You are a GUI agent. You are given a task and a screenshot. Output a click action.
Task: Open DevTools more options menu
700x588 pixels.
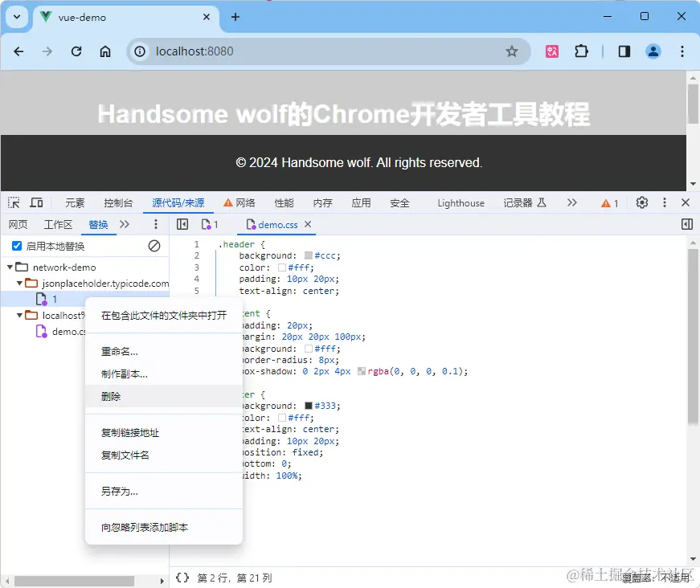(665, 202)
